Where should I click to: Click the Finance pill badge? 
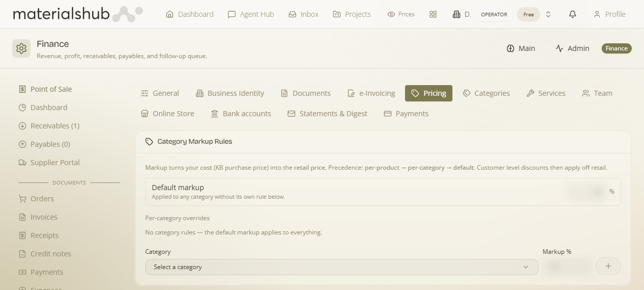click(x=616, y=48)
